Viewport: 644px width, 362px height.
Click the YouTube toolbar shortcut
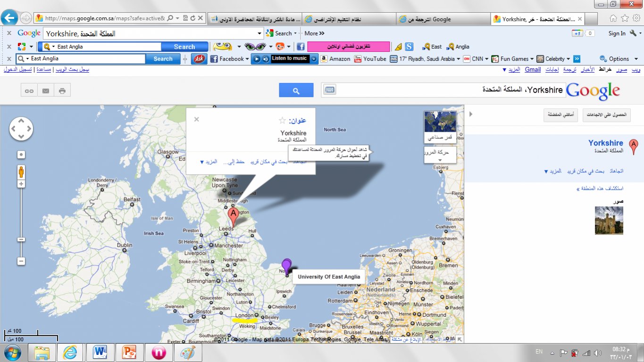tap(370, 59)
